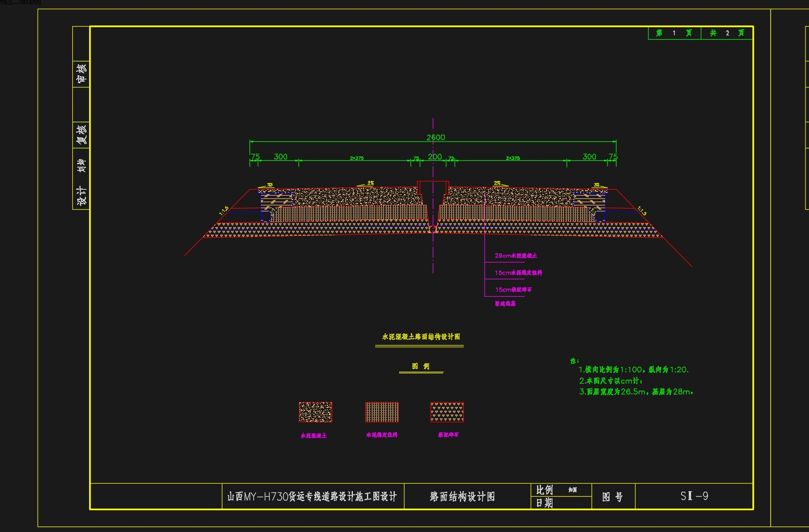The height and width of the screenshot is (532, 809).
Task: Click 路面结构设计图 in the title block
Action: [463, 497]
